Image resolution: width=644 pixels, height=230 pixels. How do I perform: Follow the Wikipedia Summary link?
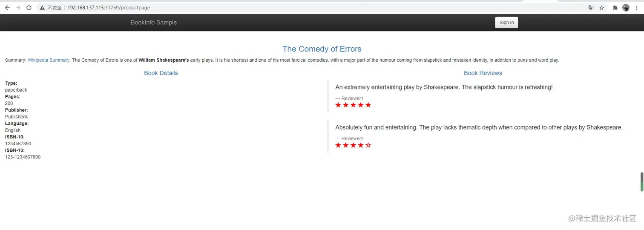(49, 60)
